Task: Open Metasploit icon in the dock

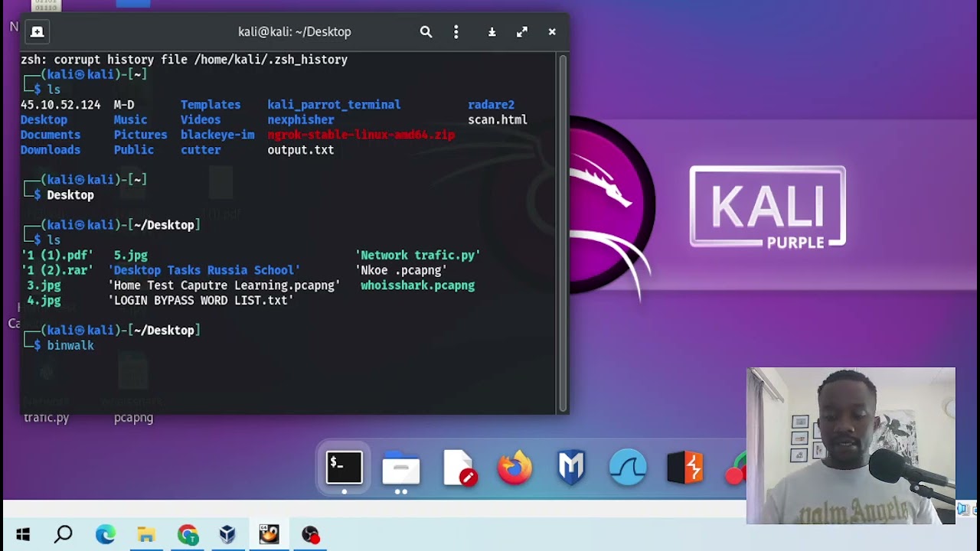Action: pyautogui.click(x=571, y=468)
